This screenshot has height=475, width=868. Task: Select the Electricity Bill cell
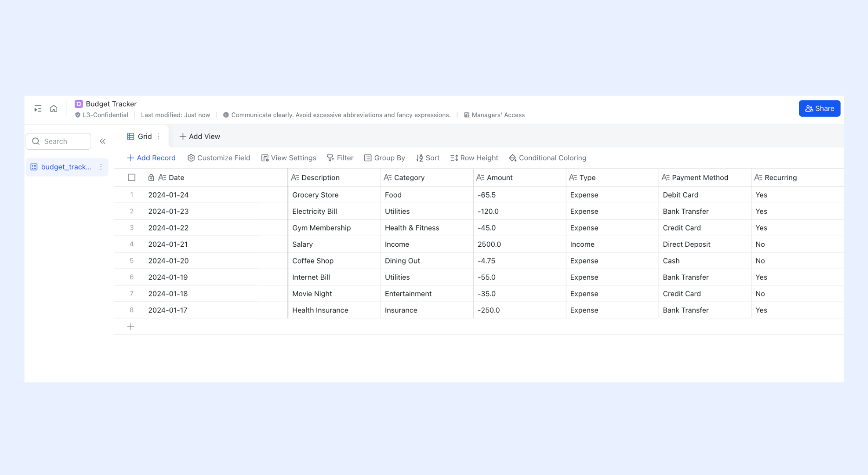[x=334, y=211]
